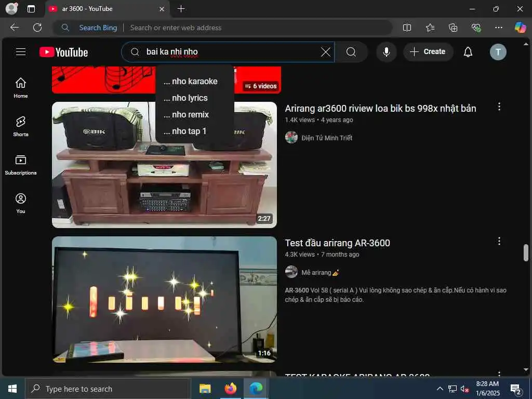
Task: Select suggestion '... nho tap 1'
Action: coord(194,131)
